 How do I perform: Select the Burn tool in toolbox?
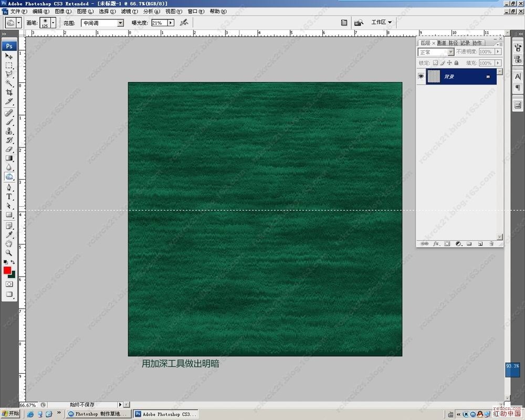(9, 176)
